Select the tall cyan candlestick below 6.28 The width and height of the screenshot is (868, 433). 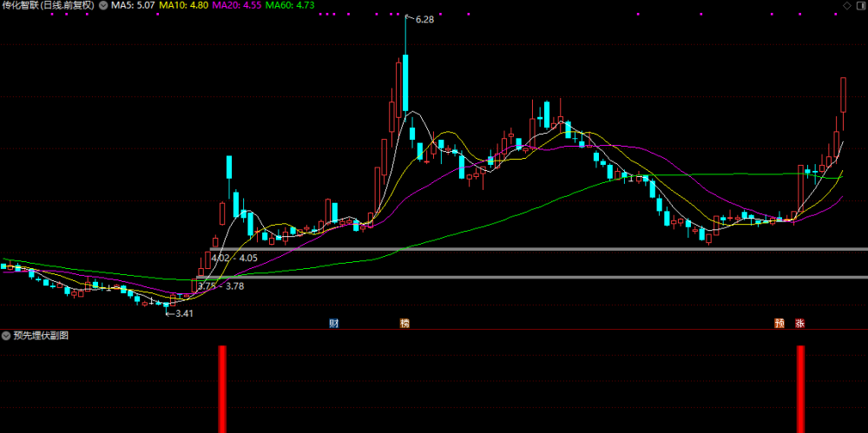405,82
